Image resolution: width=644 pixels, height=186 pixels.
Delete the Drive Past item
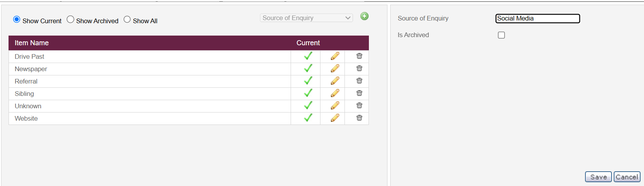point(359,56)
